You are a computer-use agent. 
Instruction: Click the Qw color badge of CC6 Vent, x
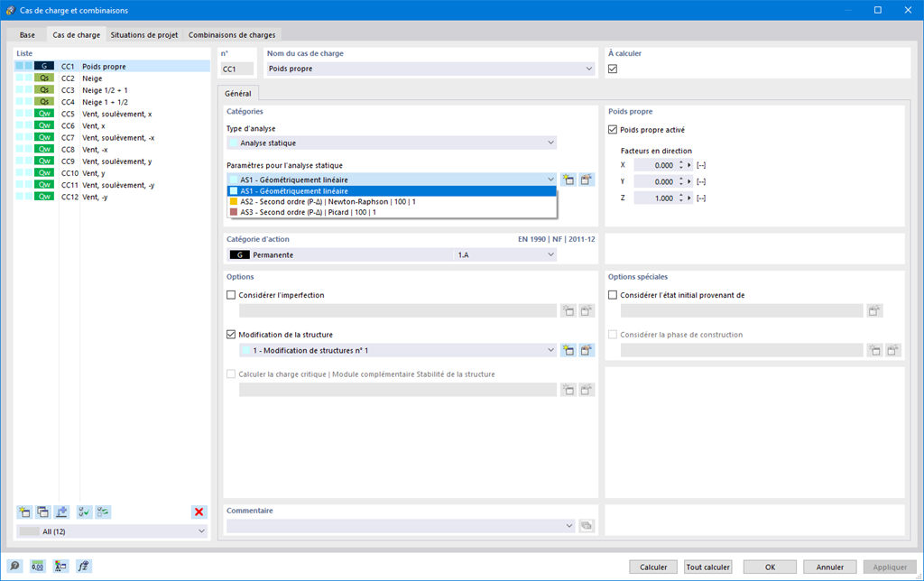(x=44, y=125)
